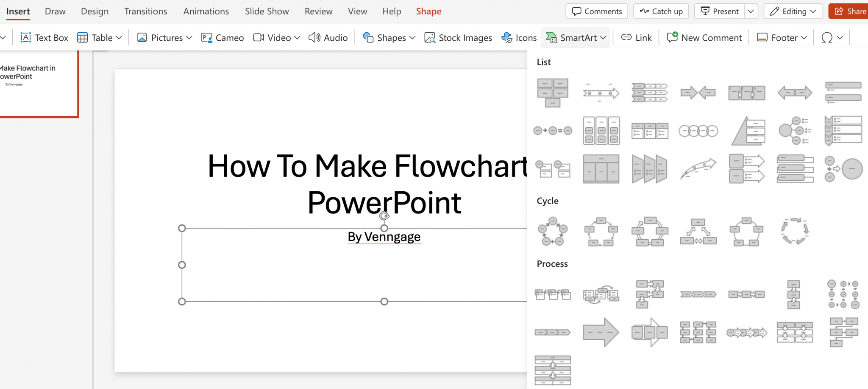The height and width of the screenshot is (389, 868).
Task: Start presenting with Present button
Action: 719,11
